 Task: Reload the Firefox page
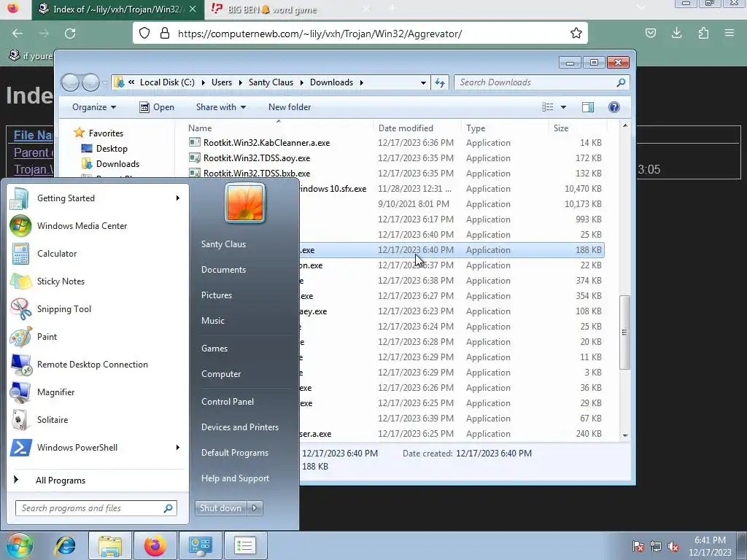coord(70,34)
